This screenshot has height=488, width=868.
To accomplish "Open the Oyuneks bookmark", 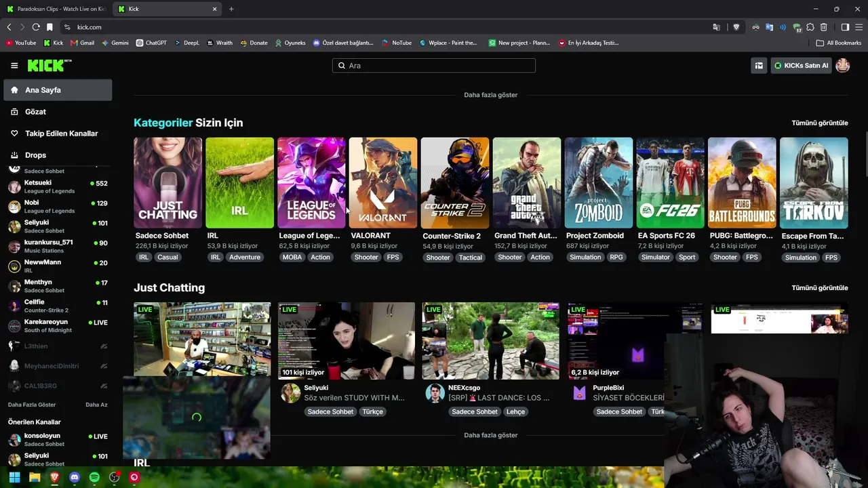I will pyautogui.click(x=290, y=43).
